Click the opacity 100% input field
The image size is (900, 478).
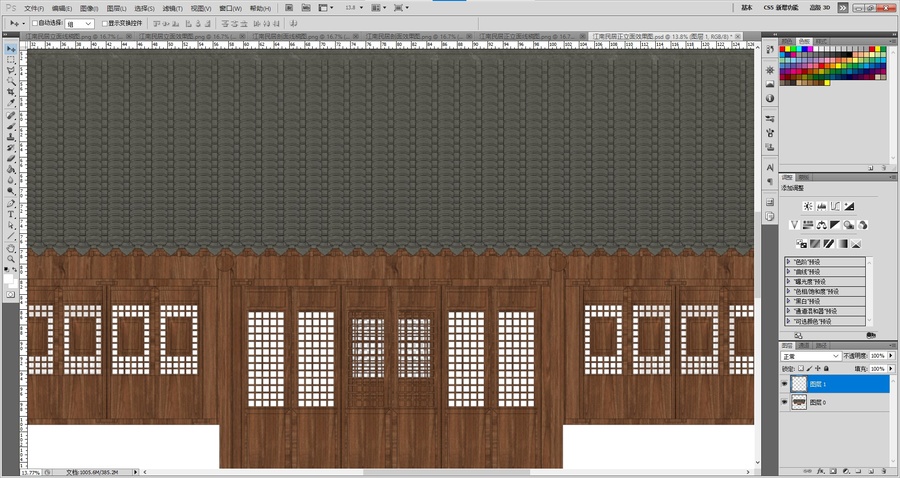[878, 356]
